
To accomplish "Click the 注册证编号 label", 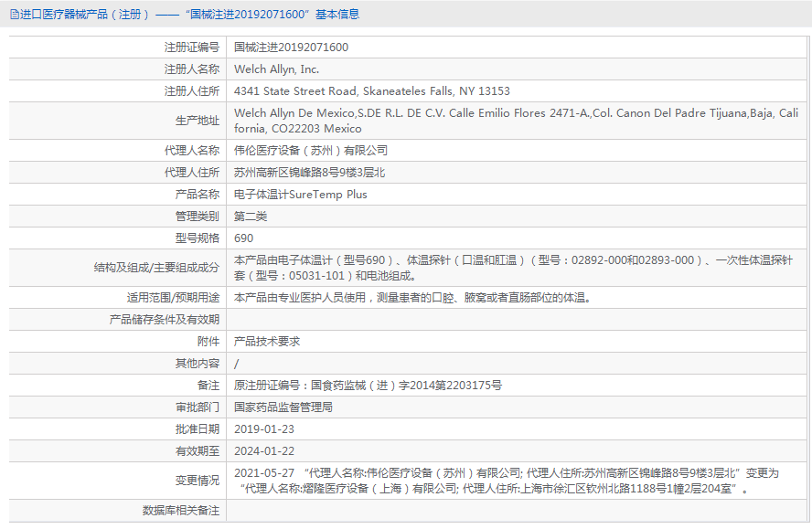I will (x=192, y=48).
